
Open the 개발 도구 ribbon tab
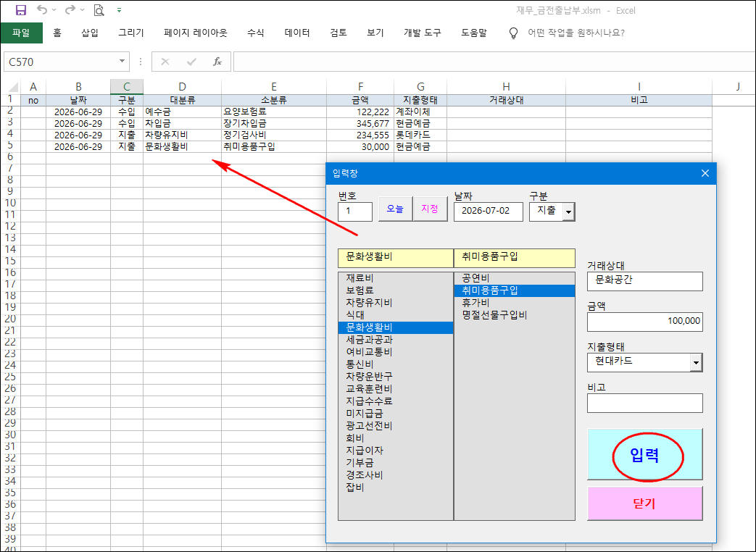(423, 33)
